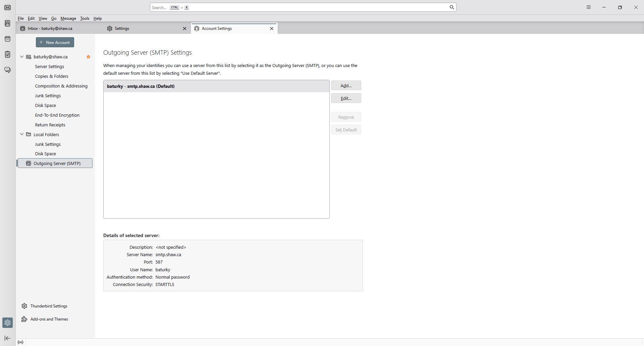The height and width of the screenshot is (346, 644).
Task: Close the Account Settings tab
Action: (x=272, y=28)
